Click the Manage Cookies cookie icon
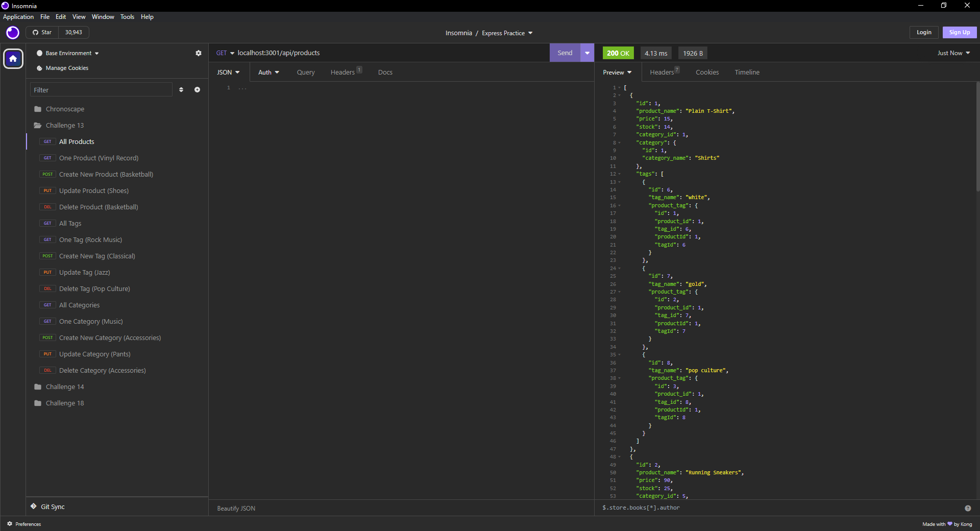The height and width of the screenshot is (531, 980). 39,68
